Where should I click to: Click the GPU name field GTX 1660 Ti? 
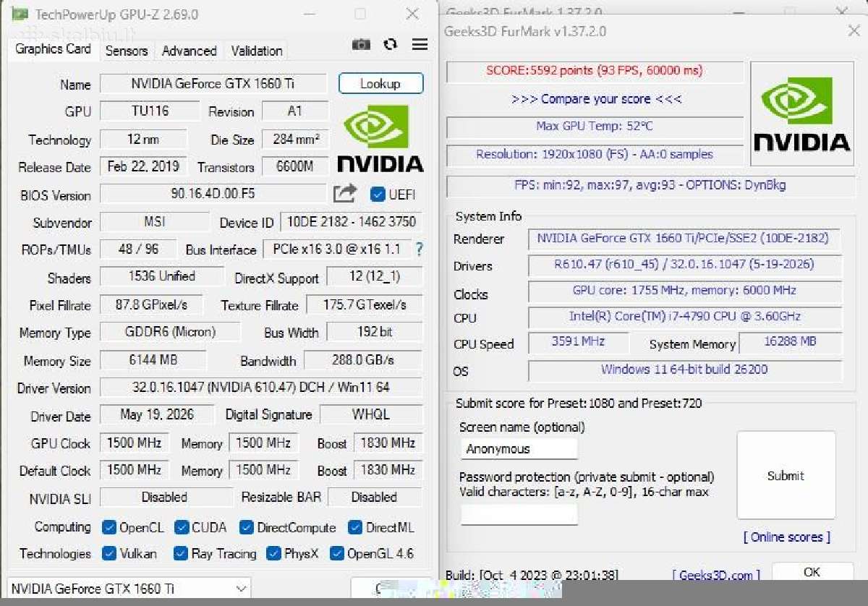click(213, 83)
